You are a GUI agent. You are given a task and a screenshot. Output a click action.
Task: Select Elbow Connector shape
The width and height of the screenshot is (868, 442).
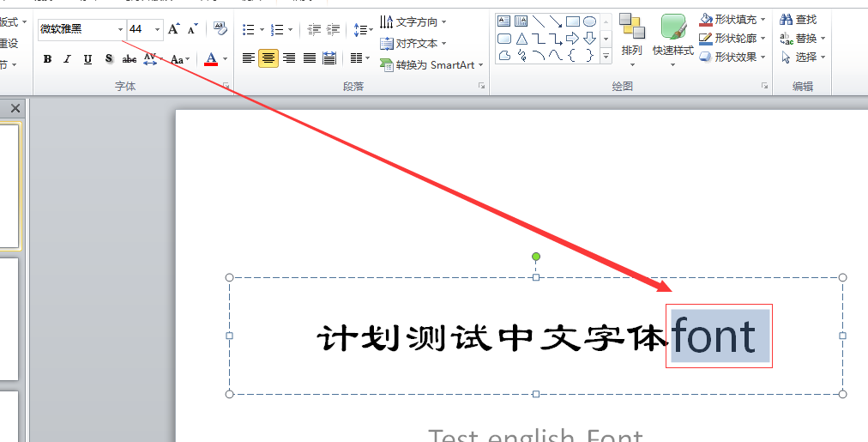538,39
